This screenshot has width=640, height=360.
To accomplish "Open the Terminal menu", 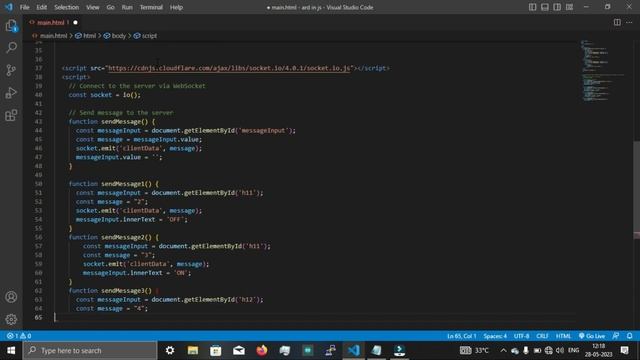I will 151,7.
